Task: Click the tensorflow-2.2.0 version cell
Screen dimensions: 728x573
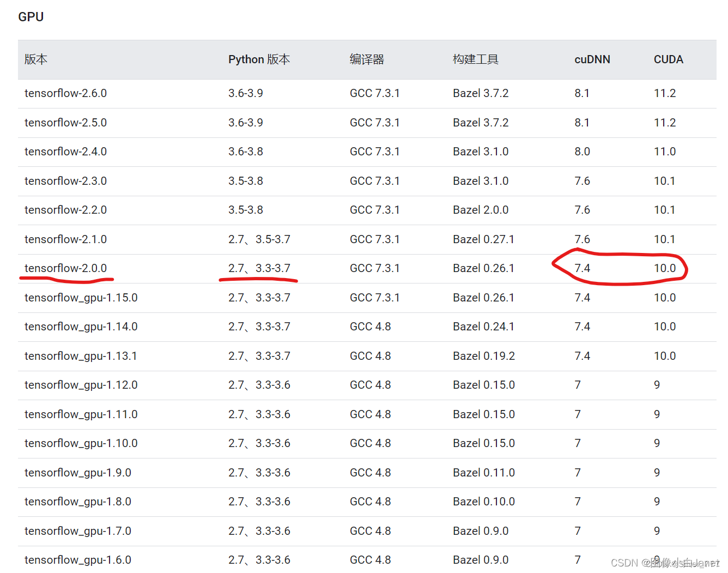Action: (x=65, y=210)
